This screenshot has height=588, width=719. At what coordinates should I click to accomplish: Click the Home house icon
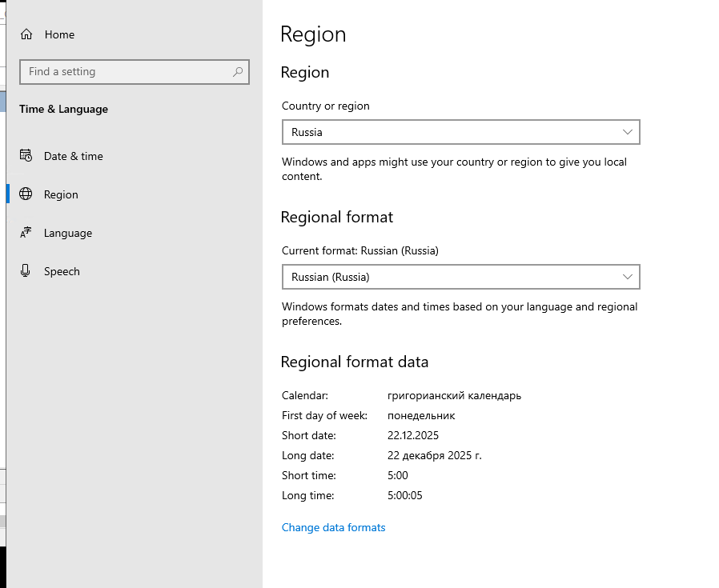click(26, 34)
